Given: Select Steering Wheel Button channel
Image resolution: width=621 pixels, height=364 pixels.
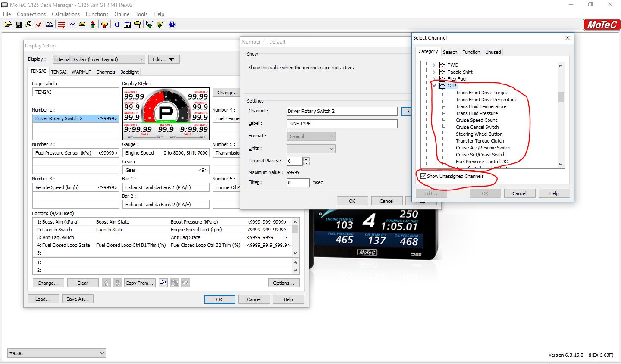Looking at the screenshot, I should [x=479, y=134].
